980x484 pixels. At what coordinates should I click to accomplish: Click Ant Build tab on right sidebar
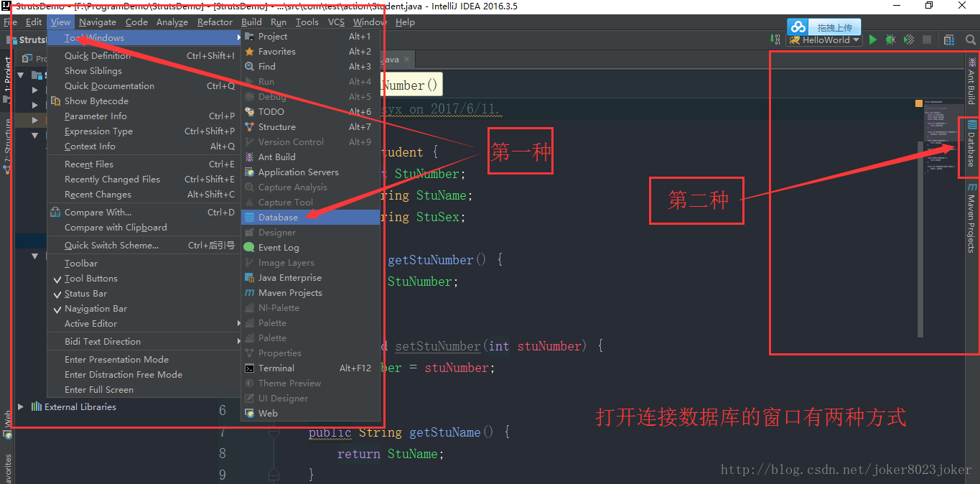pyautogui.click(x=972, y=81)
